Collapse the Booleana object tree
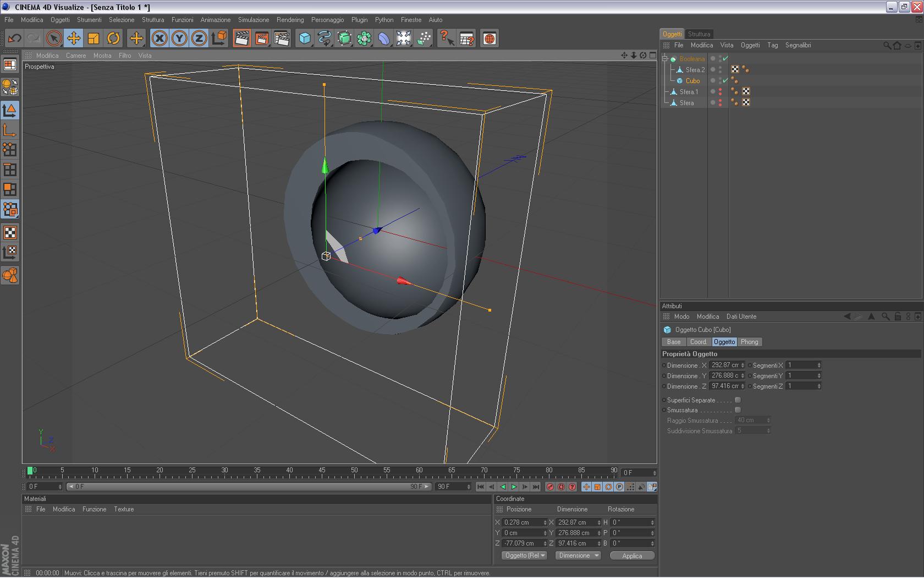Screen dimensions: 924x578 pos(665,59)
